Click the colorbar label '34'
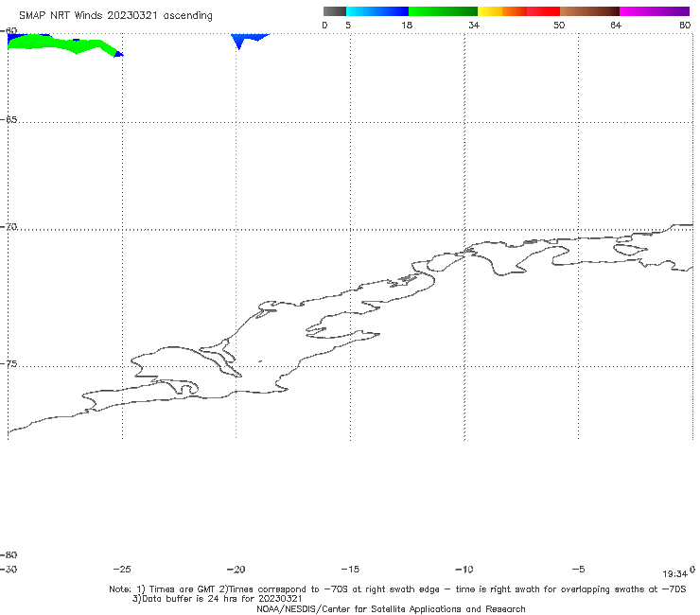 [474, 25]
